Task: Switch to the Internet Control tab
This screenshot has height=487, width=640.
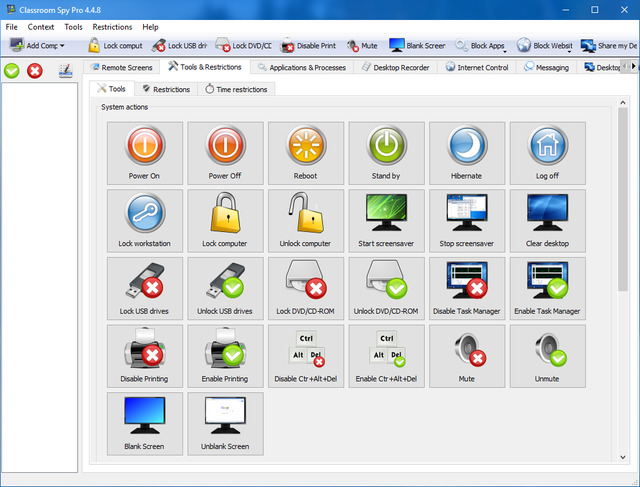Action: pos(477,68)
